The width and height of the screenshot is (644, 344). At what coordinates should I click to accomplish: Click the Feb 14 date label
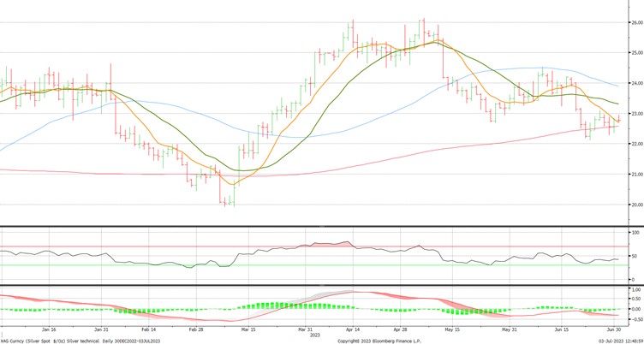(148, 329)
